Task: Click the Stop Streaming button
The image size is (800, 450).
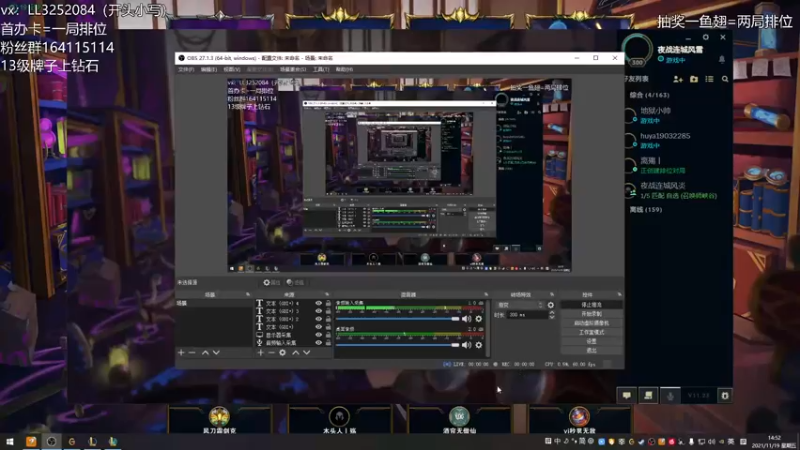Action: click(x=591, y=305)
